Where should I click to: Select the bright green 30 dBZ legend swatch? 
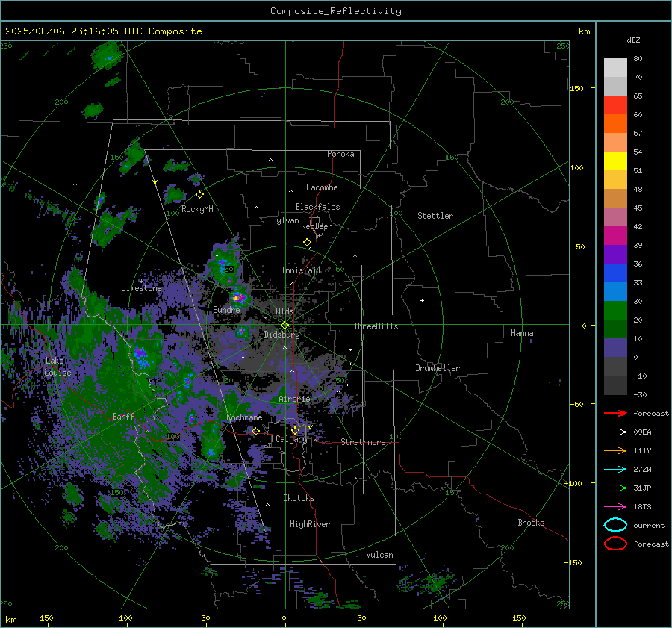click(x=615, y=310)
